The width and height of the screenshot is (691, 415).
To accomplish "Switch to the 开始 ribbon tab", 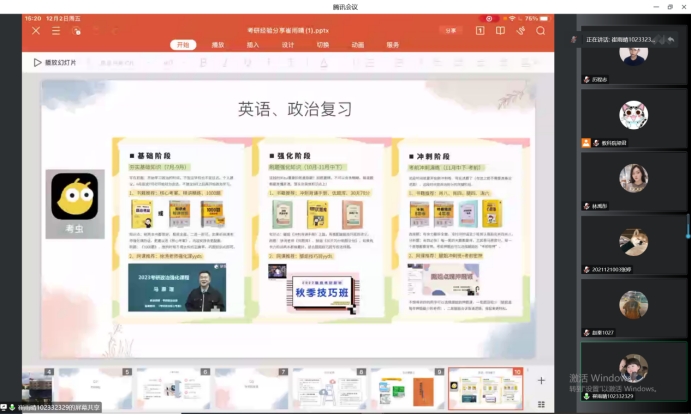I will [182, 45].
